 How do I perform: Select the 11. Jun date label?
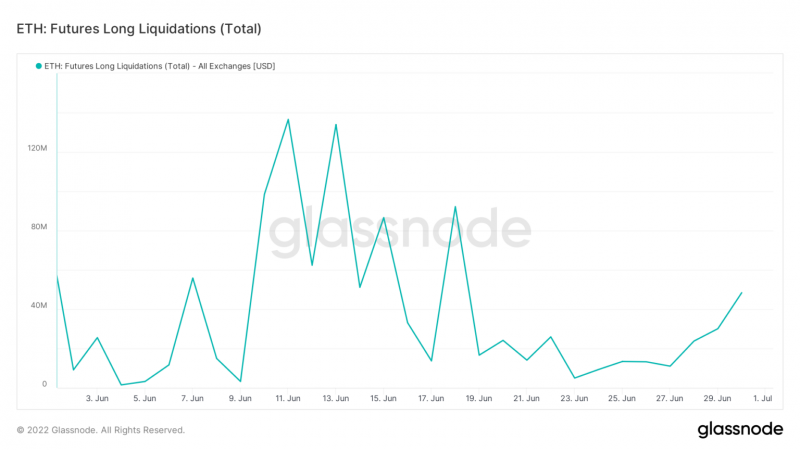coord(288,398)
